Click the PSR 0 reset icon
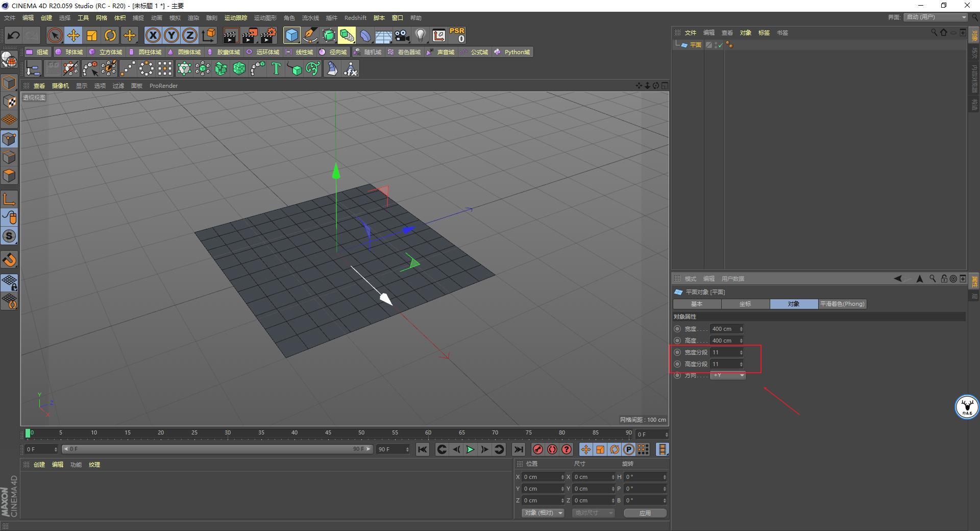Screen dimensions: 980x531 tap(457, 35)
